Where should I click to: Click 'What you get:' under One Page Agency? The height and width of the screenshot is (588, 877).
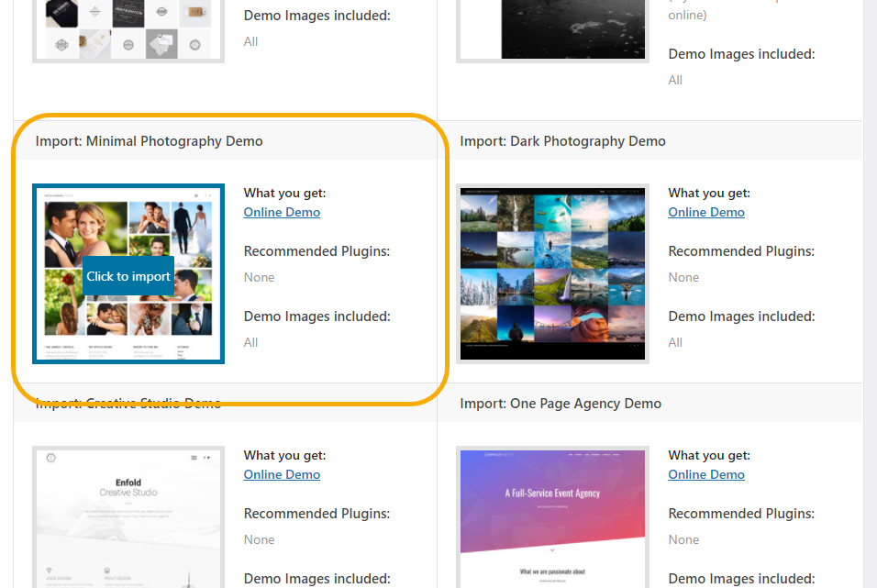coord(709,455)
